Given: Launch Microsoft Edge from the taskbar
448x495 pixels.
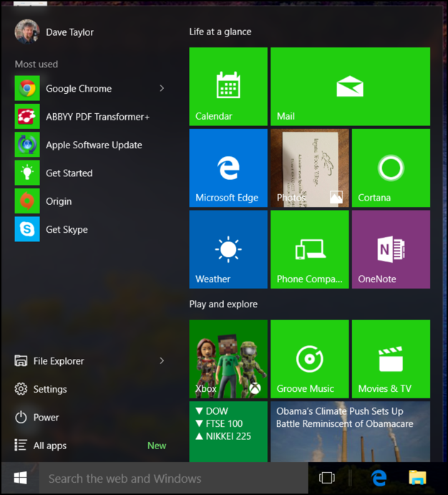Looking at the screenshot, I should [379, 478].
